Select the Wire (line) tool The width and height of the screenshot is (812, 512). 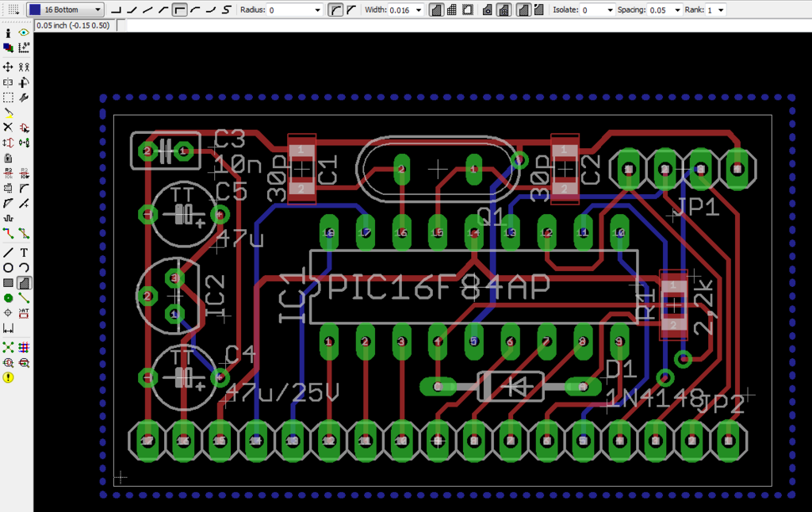coord(8,253)
